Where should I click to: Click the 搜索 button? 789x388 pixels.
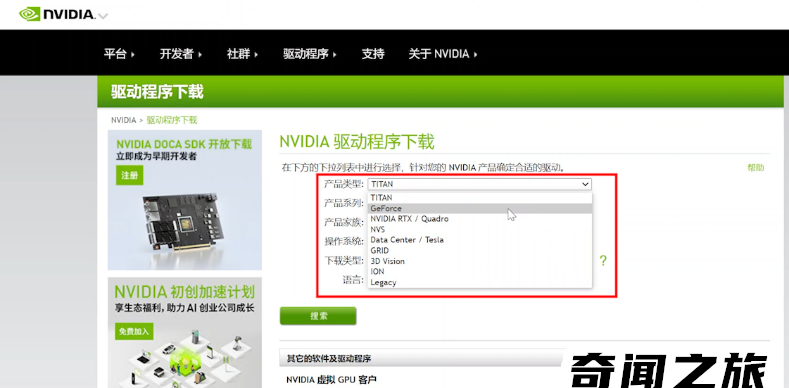click(x=318, y=316)
